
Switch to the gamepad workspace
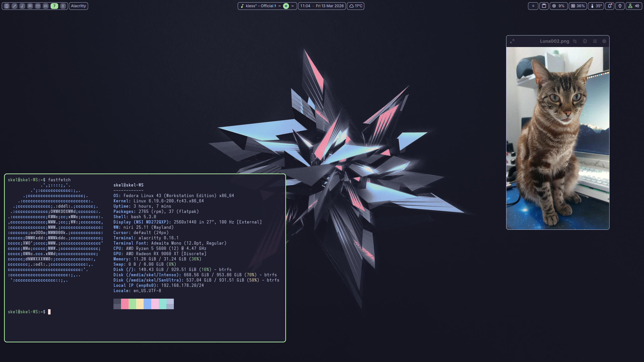(46, 6)
